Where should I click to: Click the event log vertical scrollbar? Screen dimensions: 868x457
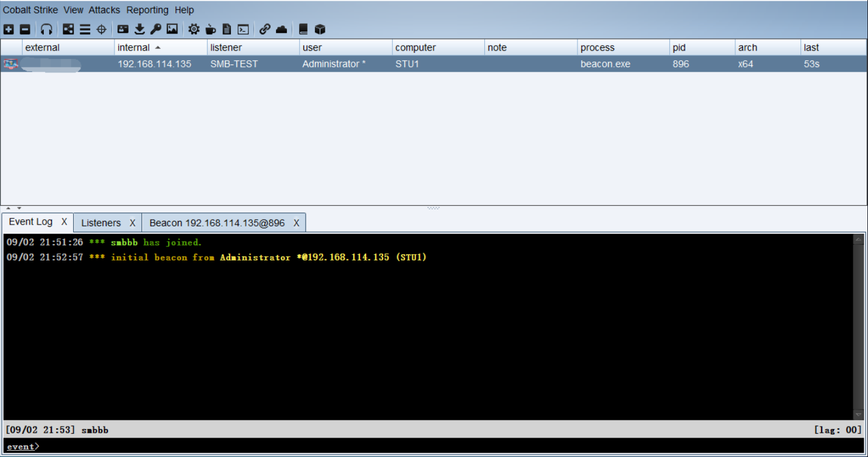point(859,327)
